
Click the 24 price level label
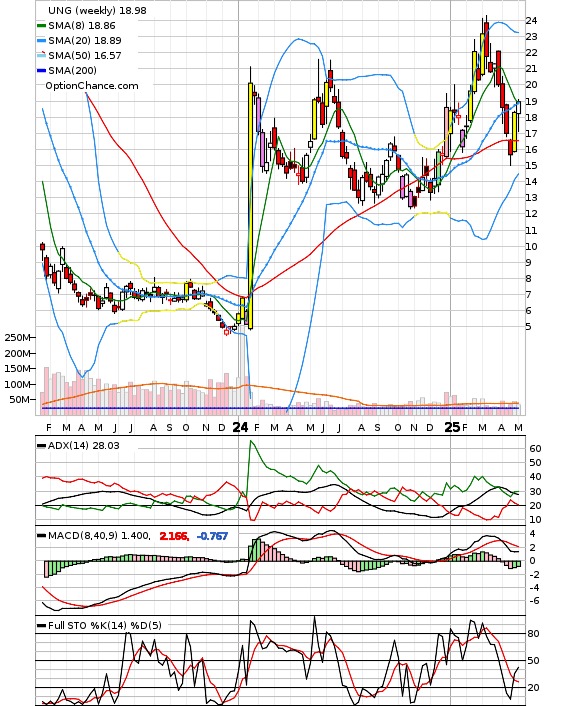click(531, 21)
